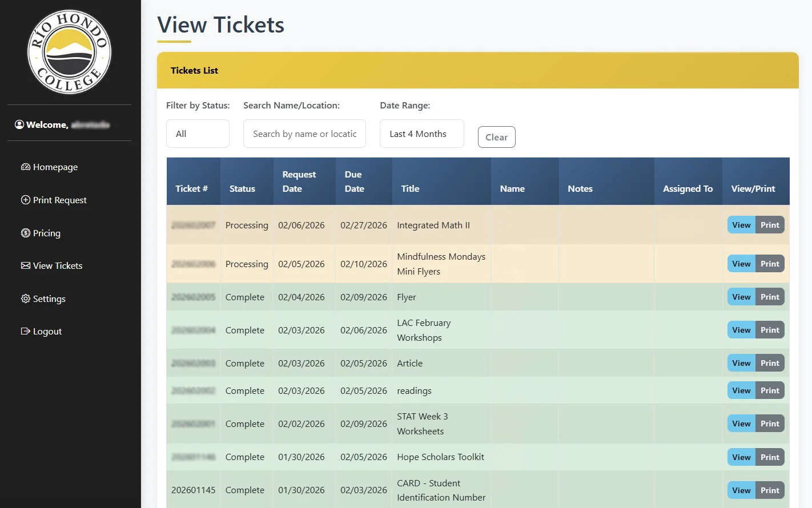Print the Article ticket

click(x=770, y=363)
